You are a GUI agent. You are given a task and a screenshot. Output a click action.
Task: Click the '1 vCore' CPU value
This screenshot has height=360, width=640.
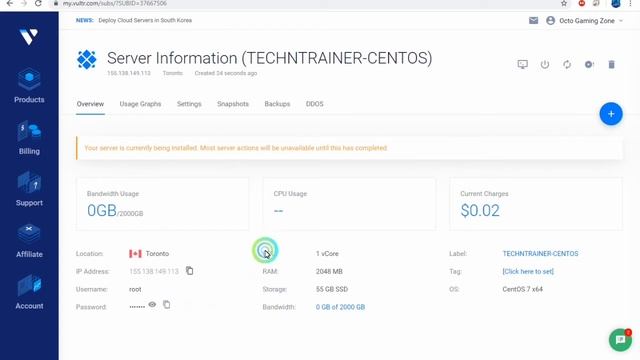[x=327, y=253]
